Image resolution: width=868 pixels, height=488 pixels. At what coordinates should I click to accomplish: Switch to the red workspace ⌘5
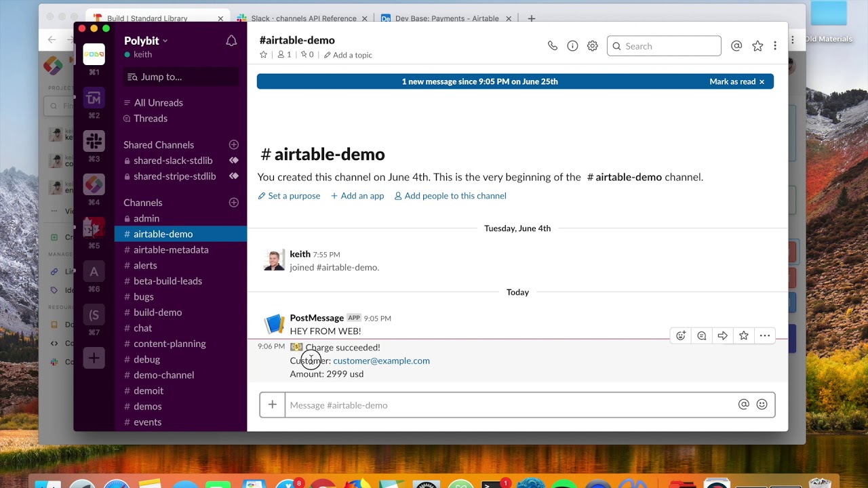pos(94,228)
